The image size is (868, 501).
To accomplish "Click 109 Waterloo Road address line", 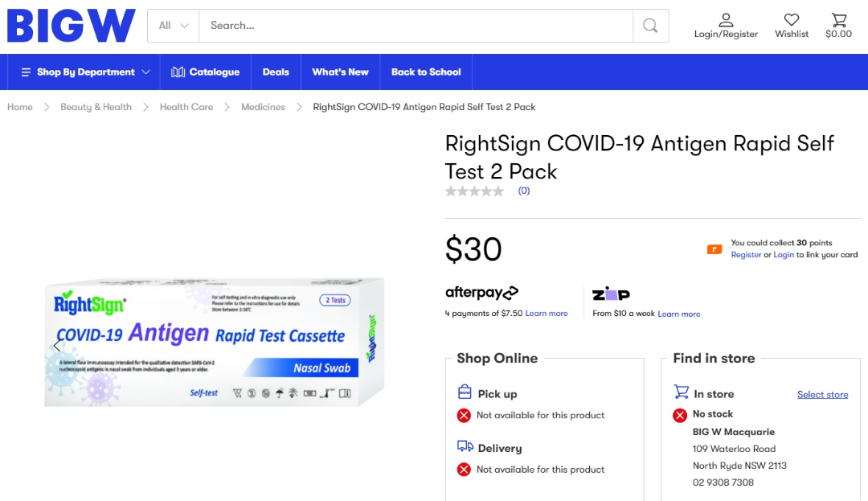I will tap(734, 449).
